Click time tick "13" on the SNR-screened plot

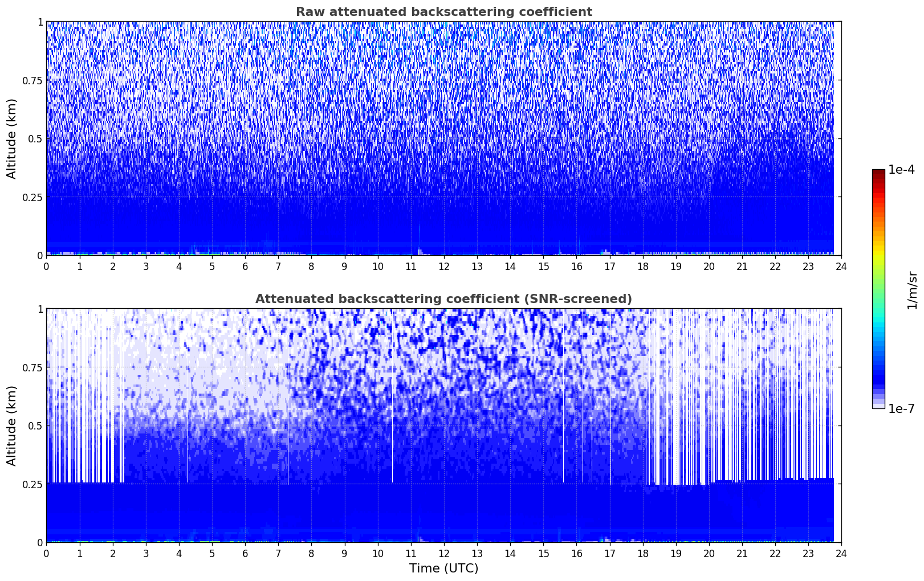[x=477, y=553]
